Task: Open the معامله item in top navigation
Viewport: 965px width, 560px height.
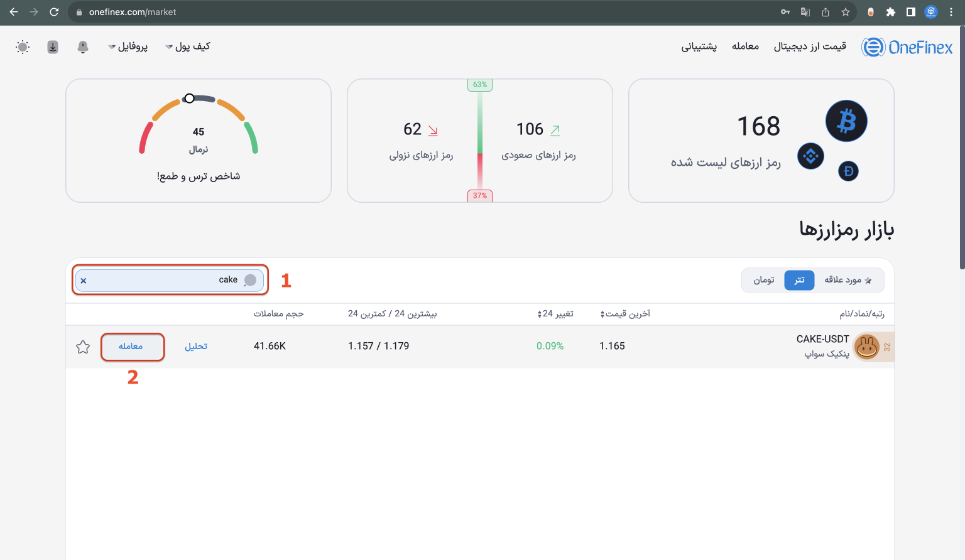Action: pyautogui.click(x=745, y=46)
